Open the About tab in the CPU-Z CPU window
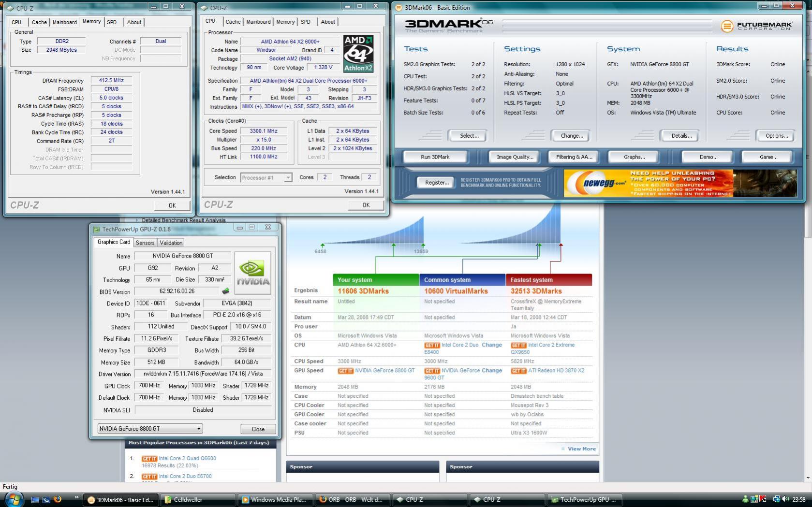Screen dimensions: 812x507 click(328, 22)
